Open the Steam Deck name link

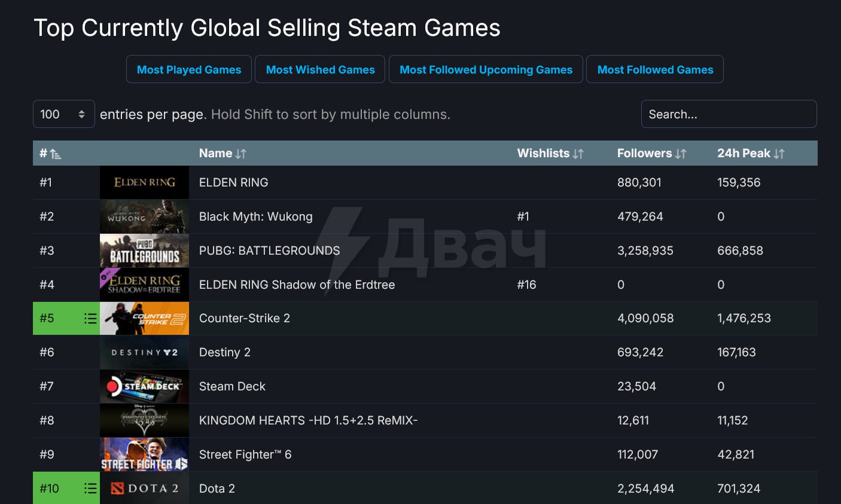(232, 387)
